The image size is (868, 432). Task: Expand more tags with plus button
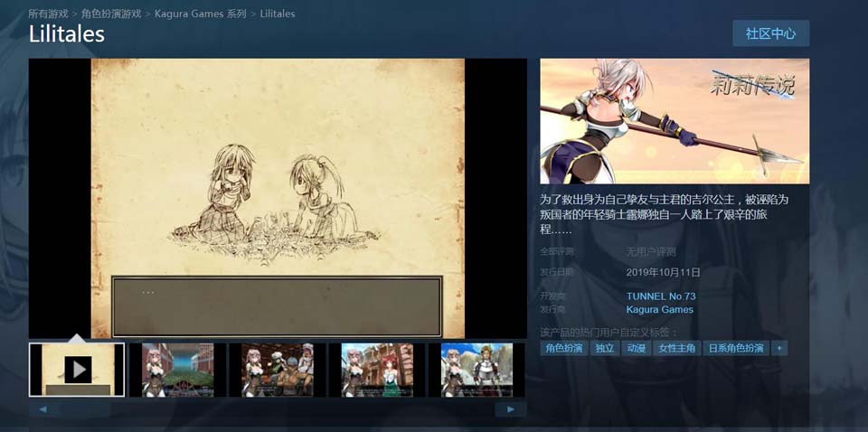click(x=778, y=348)
